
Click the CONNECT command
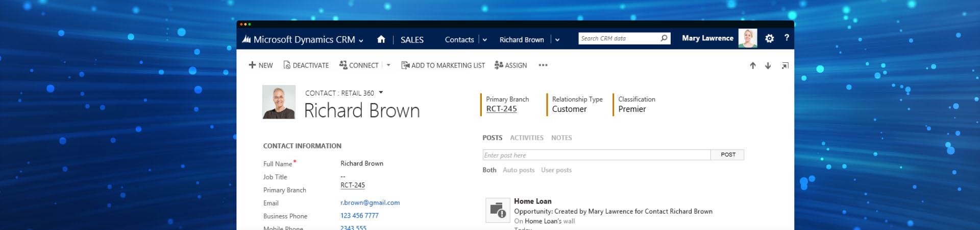coord(359,65)
